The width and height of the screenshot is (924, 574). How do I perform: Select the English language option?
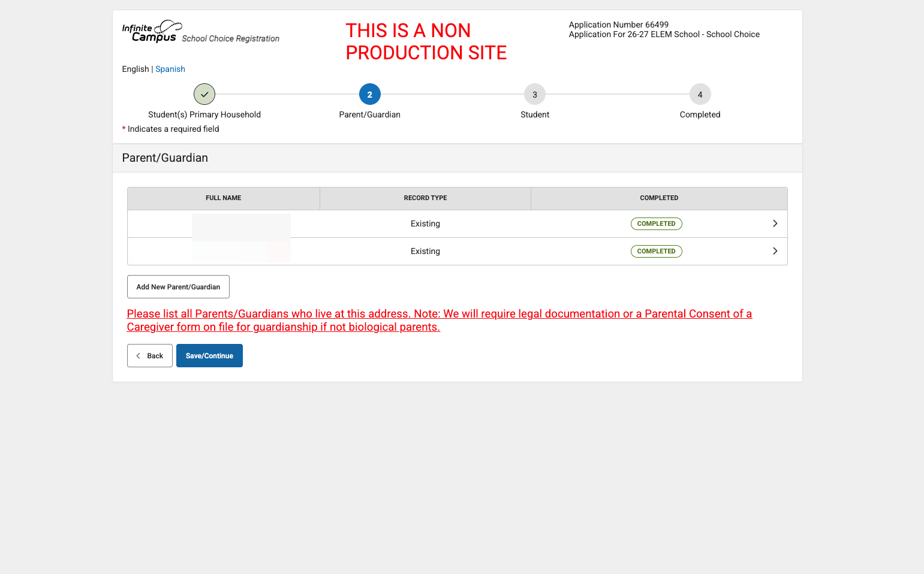tap(136, 69)
